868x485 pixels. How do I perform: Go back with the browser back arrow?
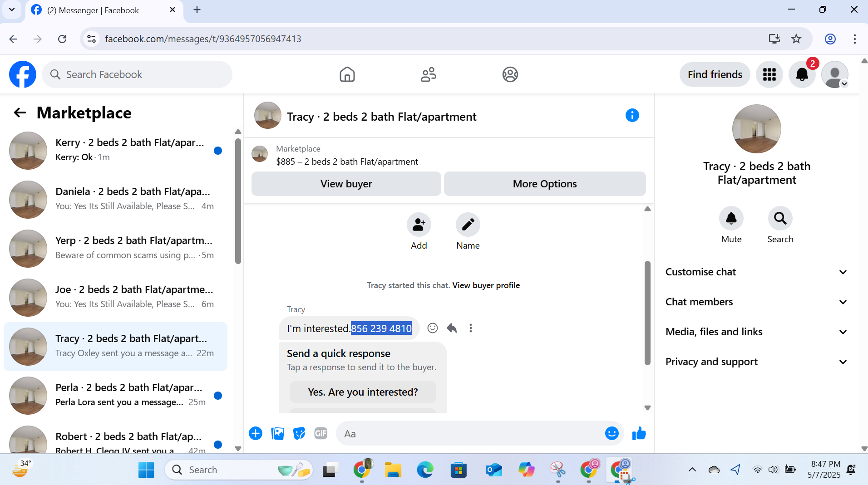coord(13,39)
